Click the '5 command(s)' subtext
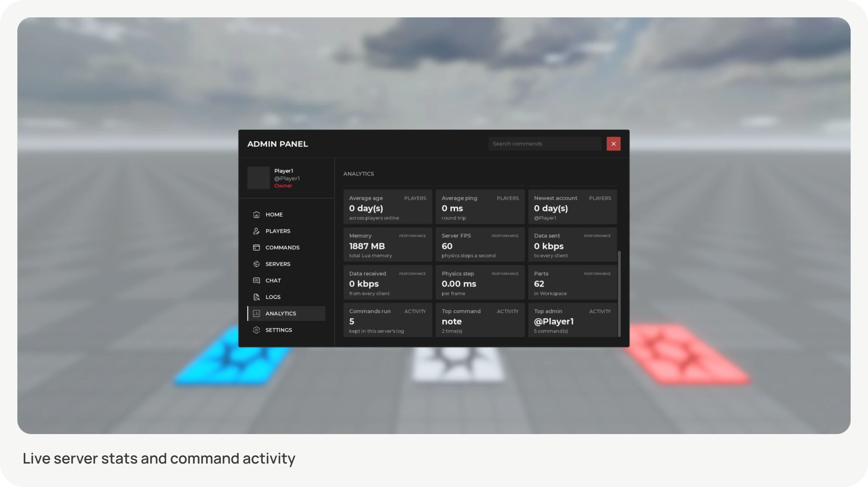 click(551, 331)
